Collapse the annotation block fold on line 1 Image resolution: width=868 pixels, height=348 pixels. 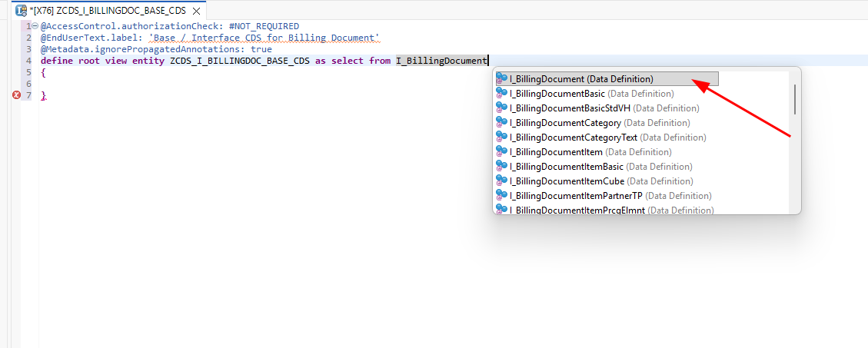(35, 26)
